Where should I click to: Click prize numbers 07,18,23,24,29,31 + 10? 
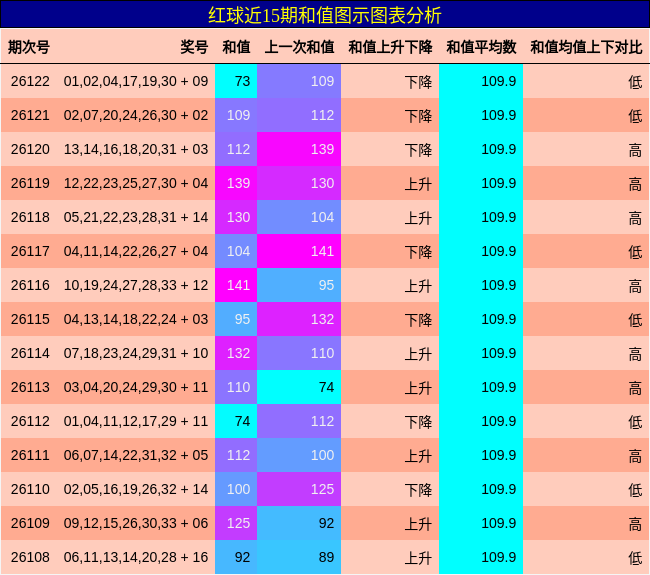136,353
